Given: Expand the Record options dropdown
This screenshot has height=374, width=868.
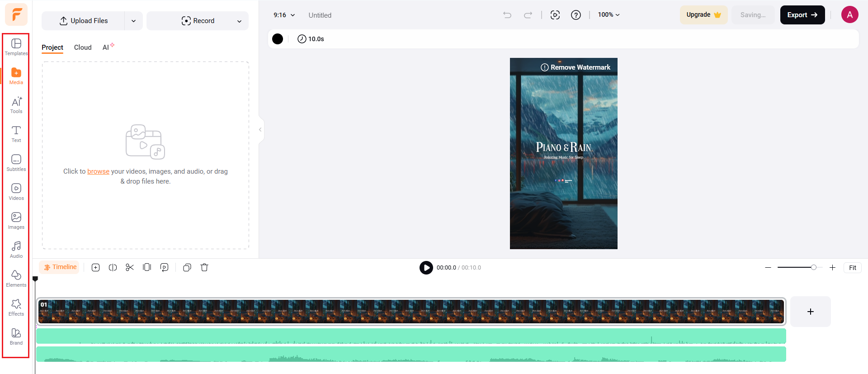Looking at the screenshot, I should (x=239, y=21).
